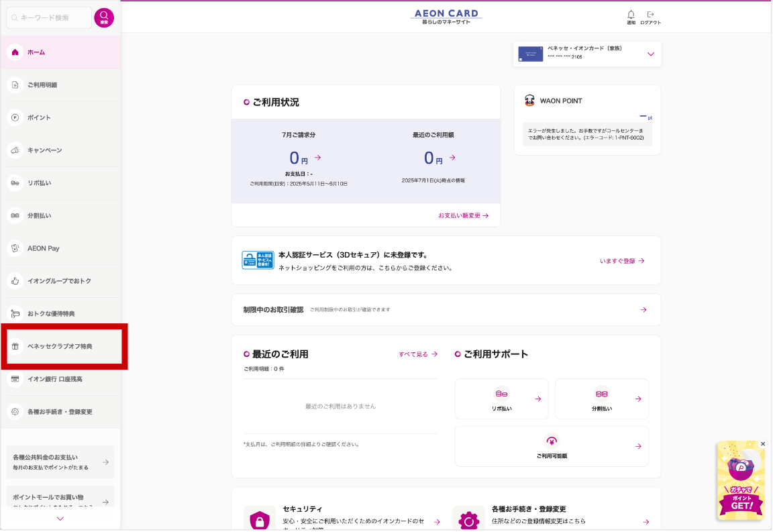Open the セキュリティ section arrow
Image resolution: width=773 pixels, height=532 pixels.
[x=437, y=522]
